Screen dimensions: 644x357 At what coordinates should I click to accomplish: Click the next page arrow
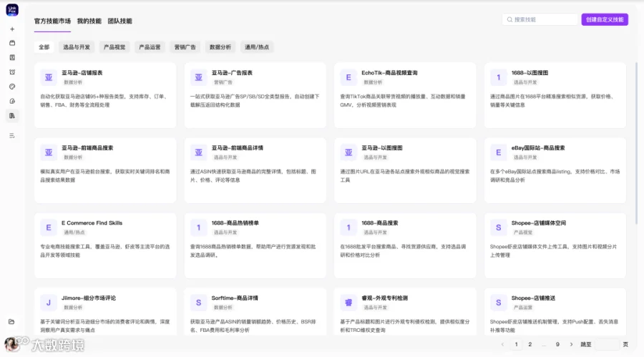pyautogui.click(x=571, y=344)
